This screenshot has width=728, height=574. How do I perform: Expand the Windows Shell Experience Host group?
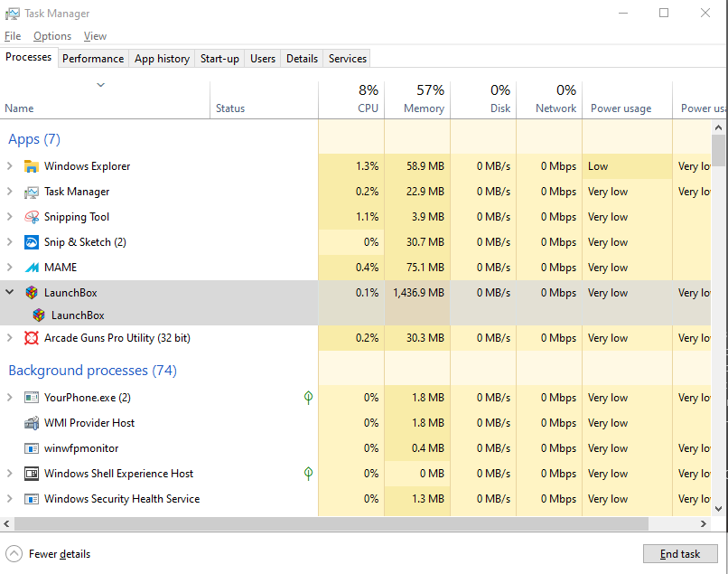(9, 473)
